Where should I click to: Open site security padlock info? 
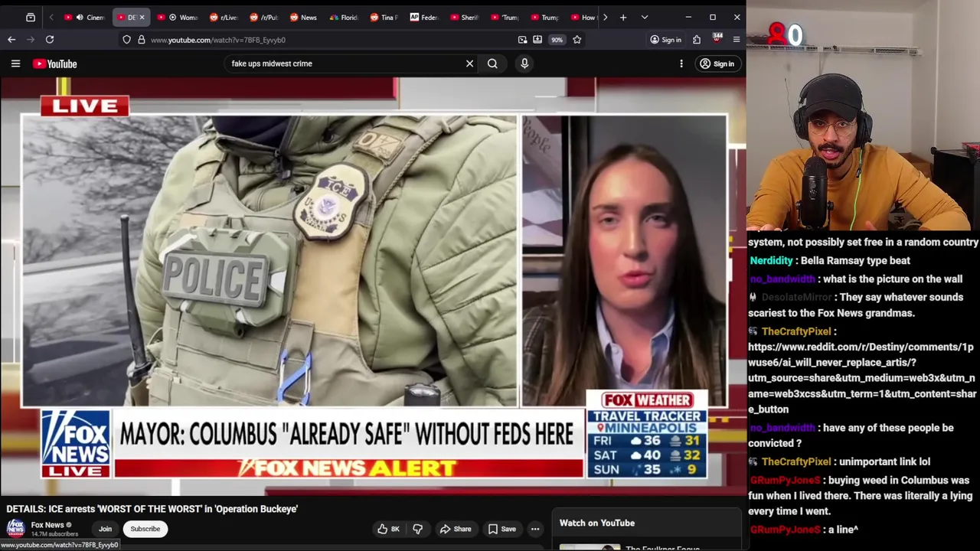click(x=141, y=40)
